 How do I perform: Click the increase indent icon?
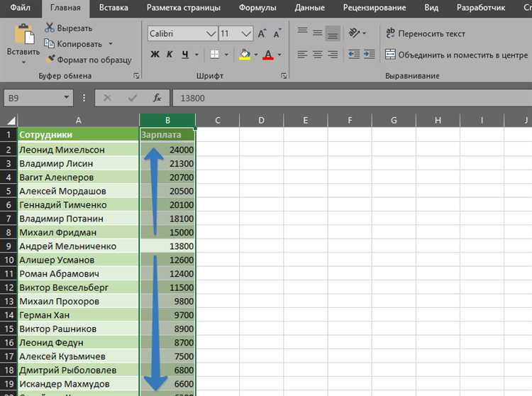369,55
